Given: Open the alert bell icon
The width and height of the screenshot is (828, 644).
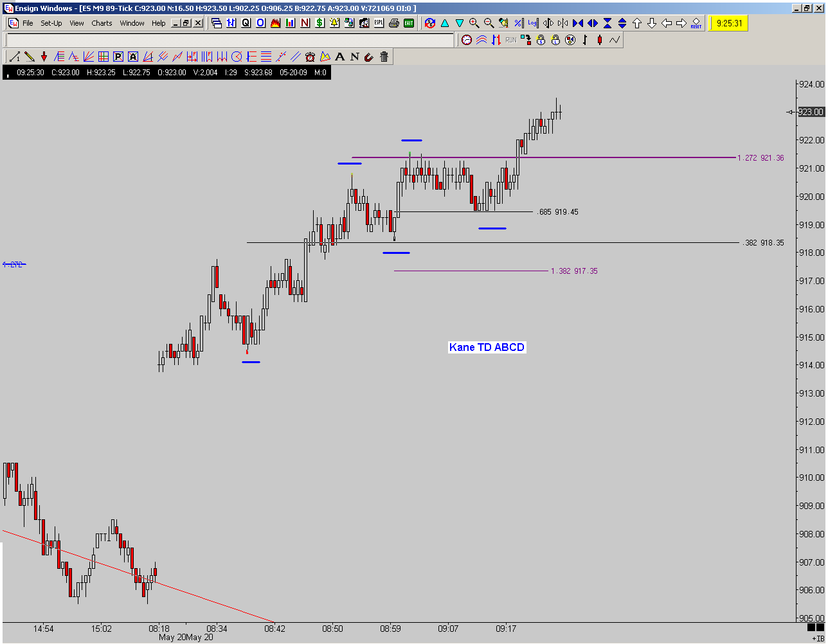Looking at the screenshot, I should [x=335, y=23].
